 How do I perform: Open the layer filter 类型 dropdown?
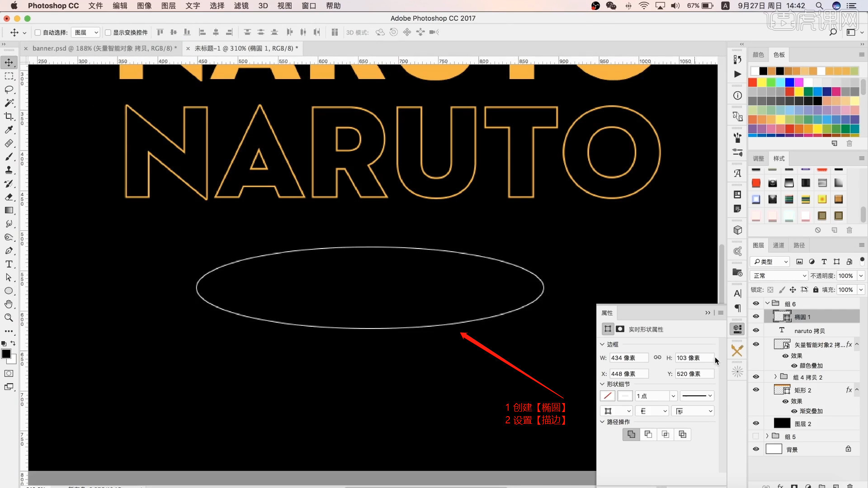(x=770, y=262)
